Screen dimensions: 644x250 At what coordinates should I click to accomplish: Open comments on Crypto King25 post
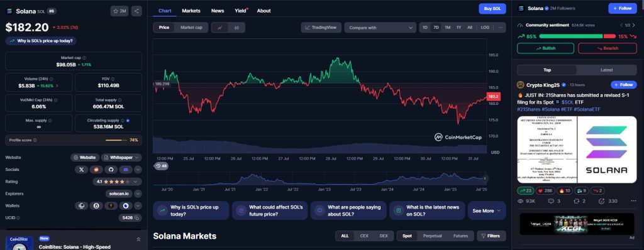[554, 201]
